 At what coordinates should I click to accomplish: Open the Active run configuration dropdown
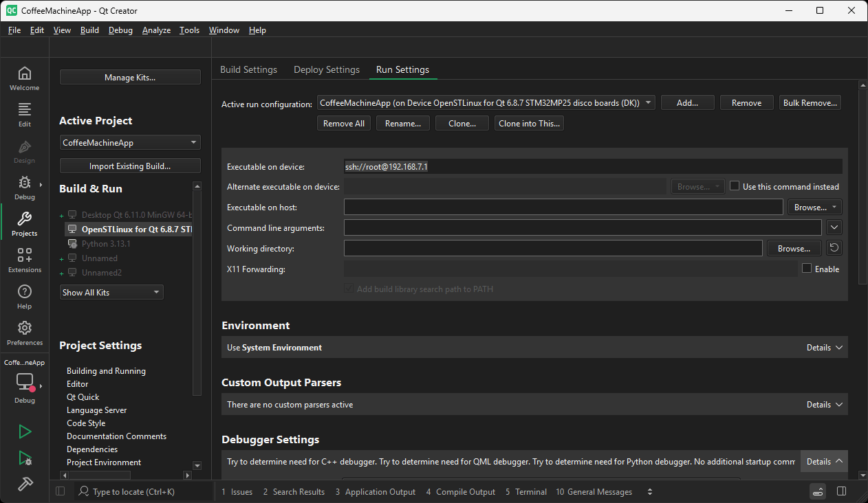click(x=647, y=102)
